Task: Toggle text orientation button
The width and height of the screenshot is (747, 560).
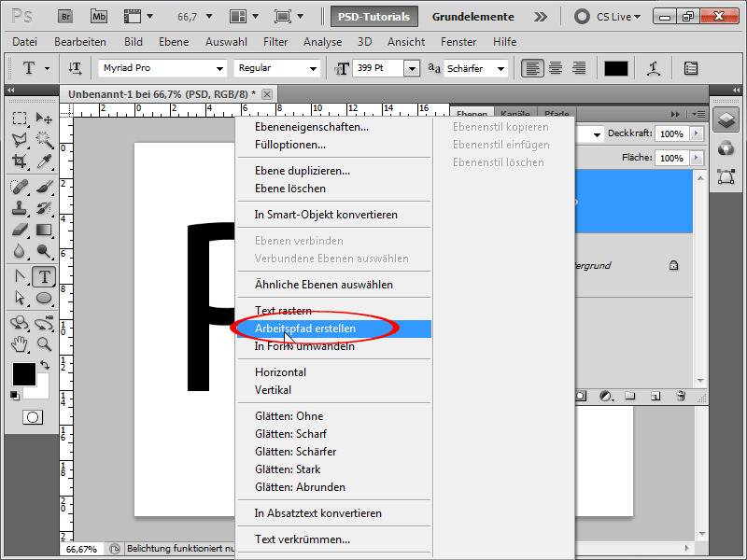Action: [x=75, y=68]
